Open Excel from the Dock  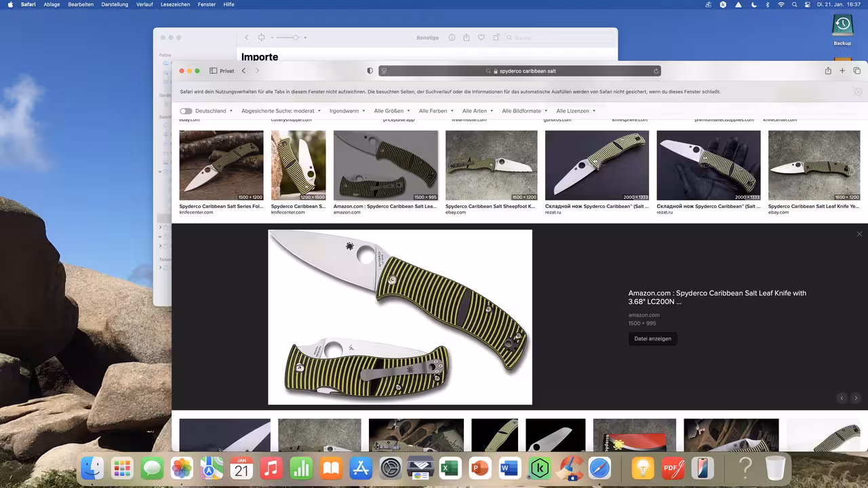450,468
